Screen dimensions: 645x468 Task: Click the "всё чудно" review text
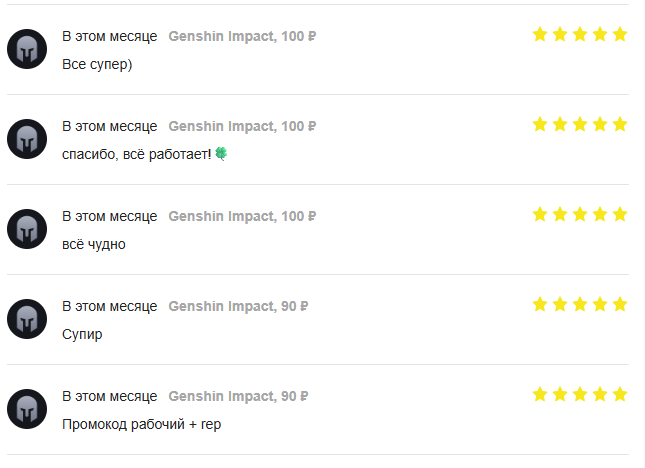(94, 244)
